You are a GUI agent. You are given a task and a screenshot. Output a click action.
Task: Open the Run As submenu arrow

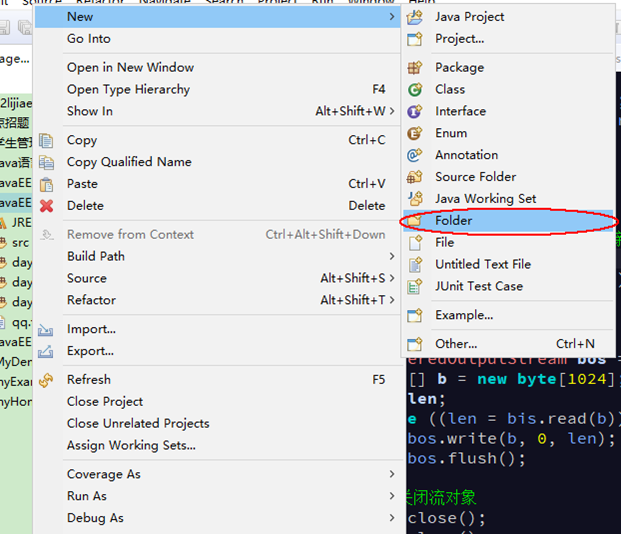tap(392, 496)
